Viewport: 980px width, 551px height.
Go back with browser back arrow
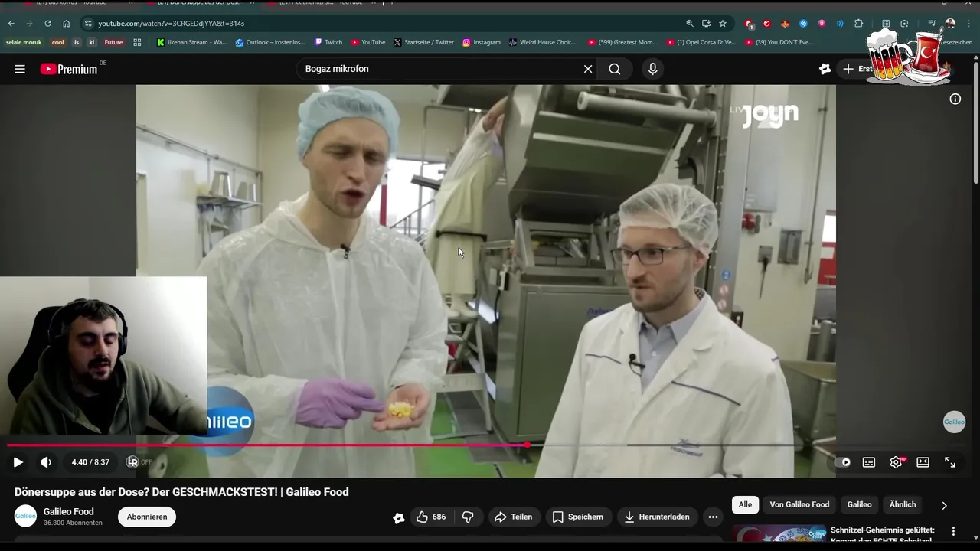(x=11, y=24)
